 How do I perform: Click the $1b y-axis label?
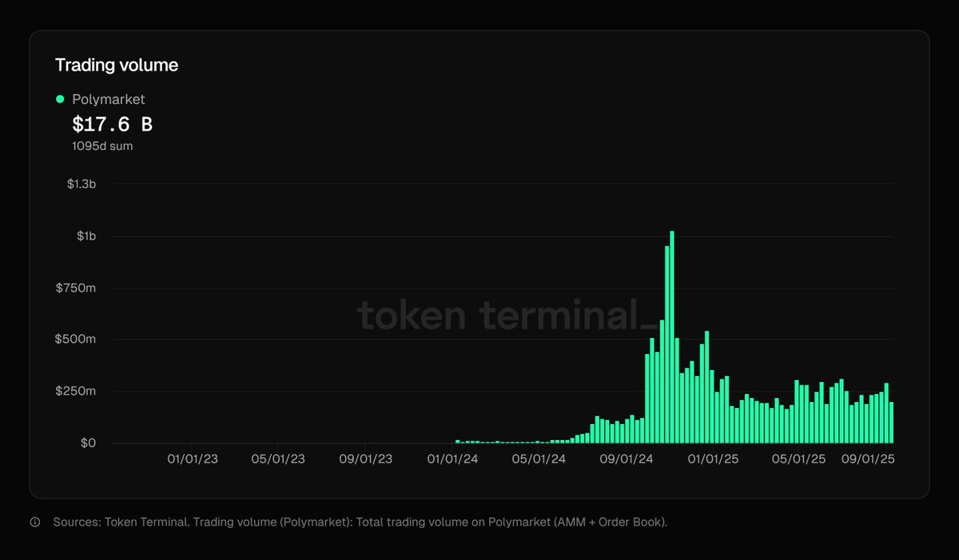click(x=86, y=236)
